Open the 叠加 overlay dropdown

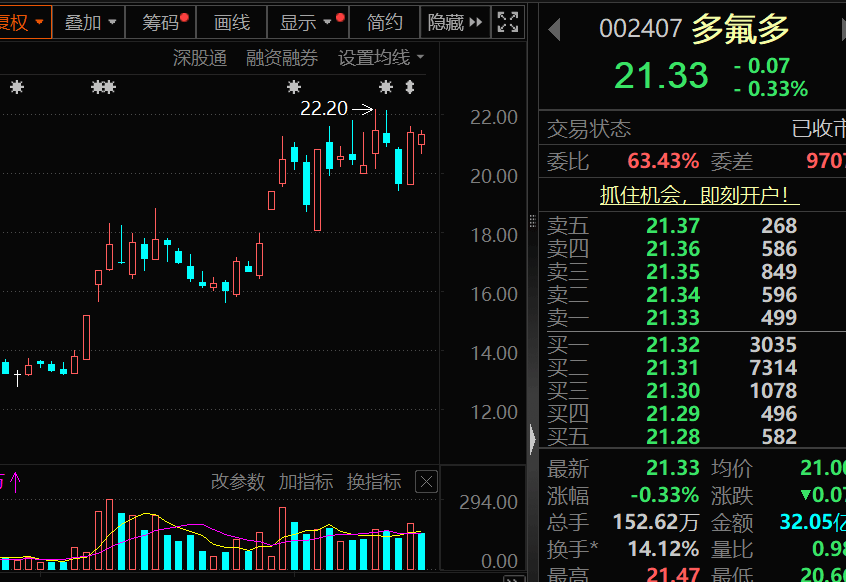(x=89, y=21)
